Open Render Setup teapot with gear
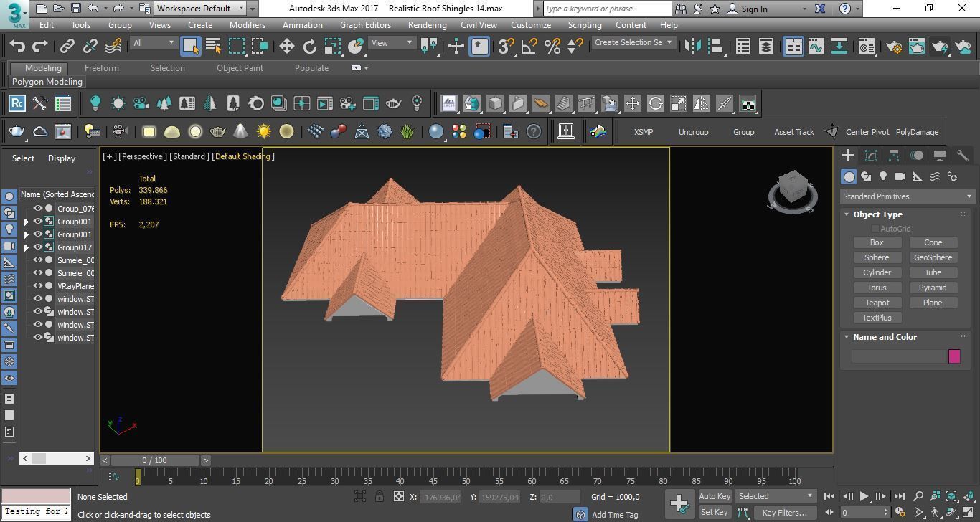Screen dimensions: 980x522 pyautogui.click(x=894, y=47)
